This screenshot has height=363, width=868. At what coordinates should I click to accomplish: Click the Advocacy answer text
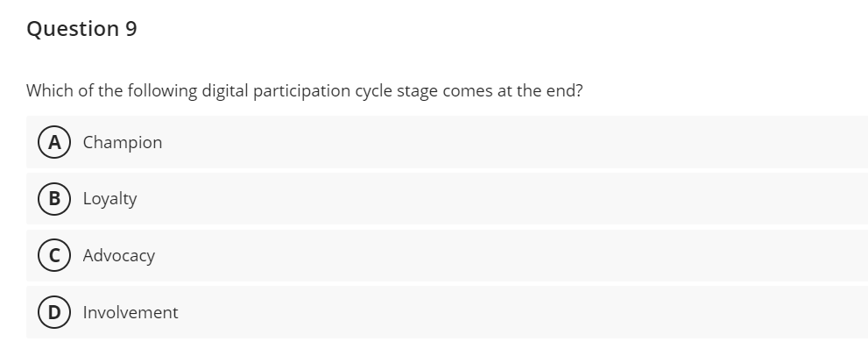point(119,256)
